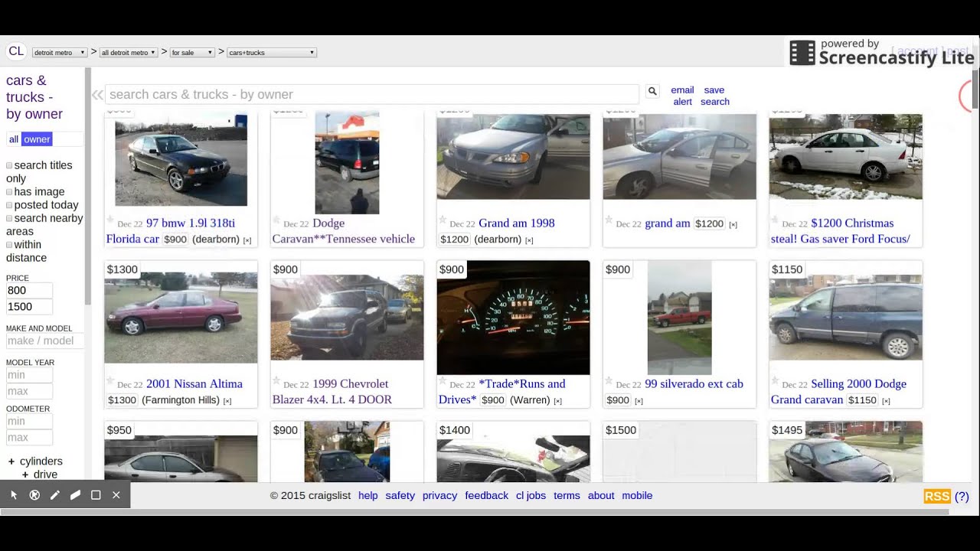Hide the 2001 Nissan Altima listing with [x]
This screenshot has height=551, width=980.
click(227, 401)
